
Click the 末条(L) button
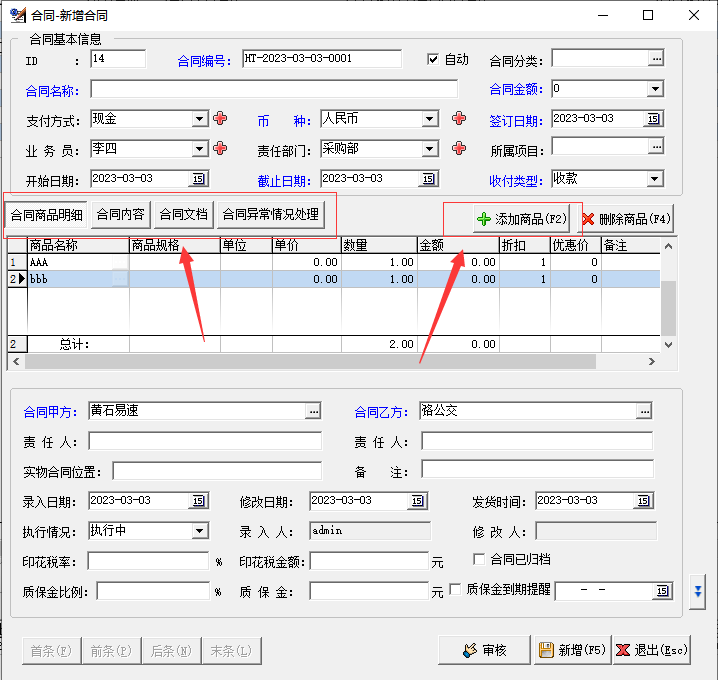tap(231, 651)
